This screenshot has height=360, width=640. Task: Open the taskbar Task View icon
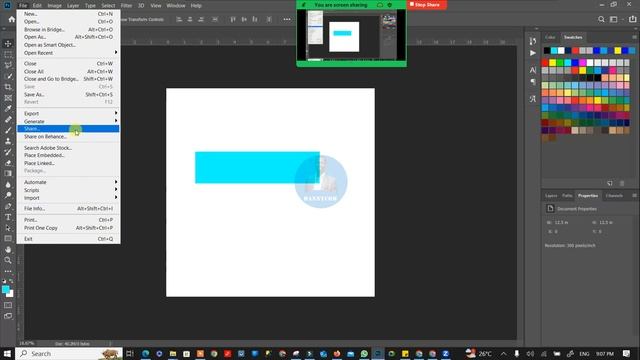point(130,353)
